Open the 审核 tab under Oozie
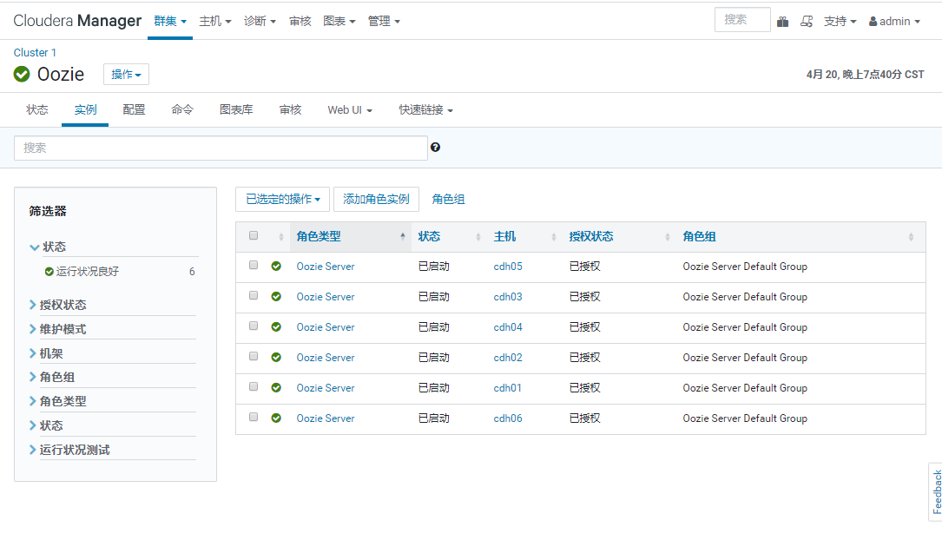The width and height of the screenshot is (942, 560). pyautogui.click(x=290, y=110)
